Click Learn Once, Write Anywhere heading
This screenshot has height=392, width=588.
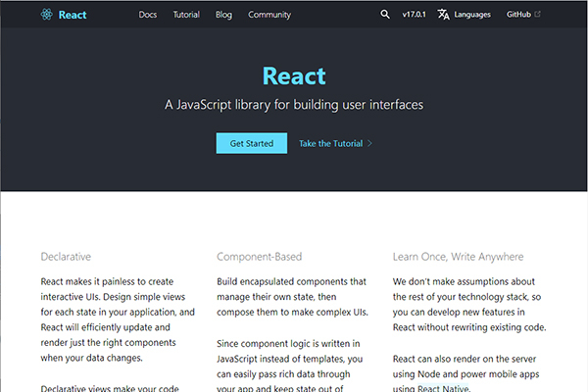(x=458, y=257)
